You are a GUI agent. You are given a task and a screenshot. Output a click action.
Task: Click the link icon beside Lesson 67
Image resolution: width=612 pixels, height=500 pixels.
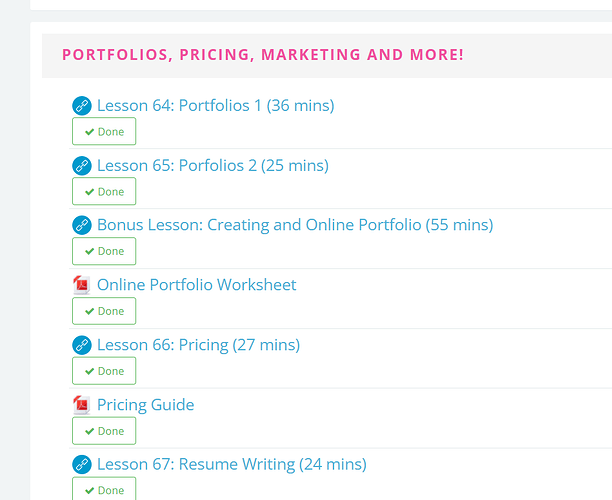[82, 465]
